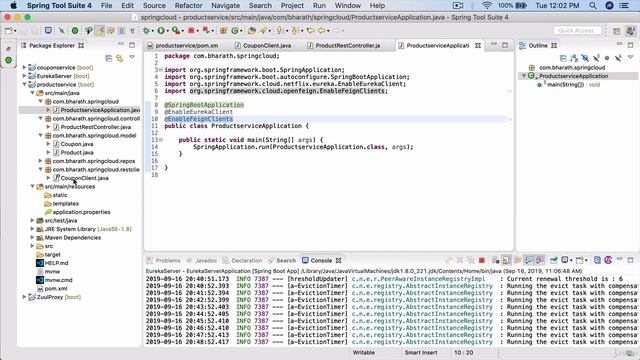Click the Spotlight search icon in menu bar
This screenshot has width=640, height=360.
pos(593,6)
